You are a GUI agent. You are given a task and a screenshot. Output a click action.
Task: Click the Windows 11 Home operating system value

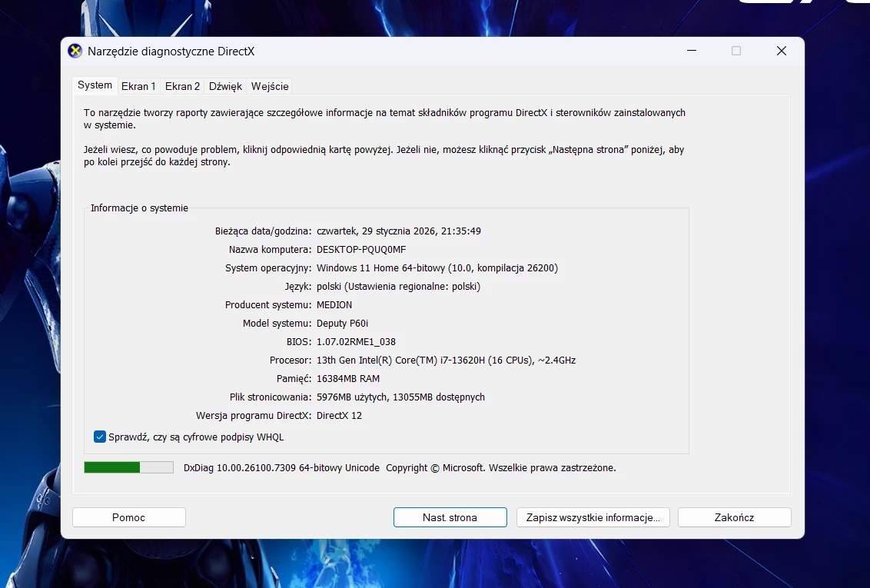point(437,268)
